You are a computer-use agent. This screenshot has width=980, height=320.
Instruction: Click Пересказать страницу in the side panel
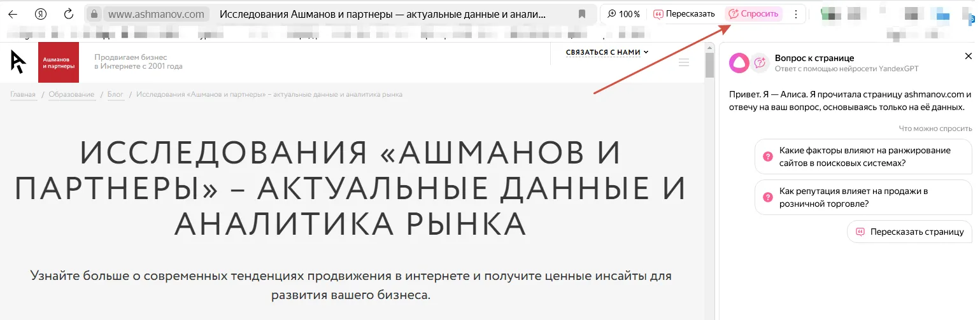pos(910,232)
